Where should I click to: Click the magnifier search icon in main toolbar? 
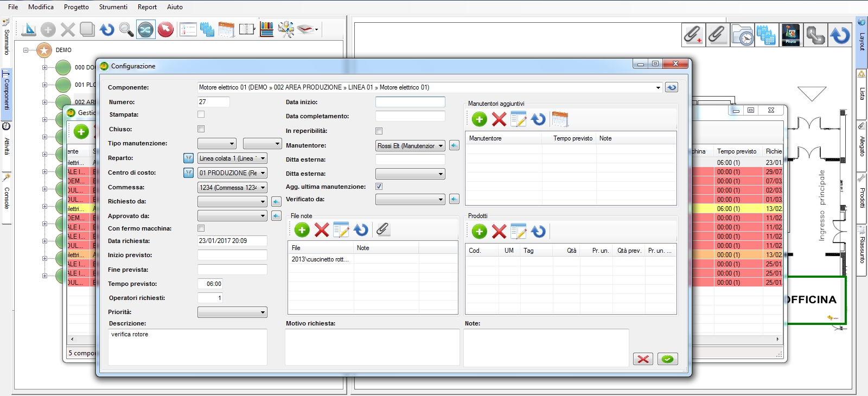coord(126,29)
